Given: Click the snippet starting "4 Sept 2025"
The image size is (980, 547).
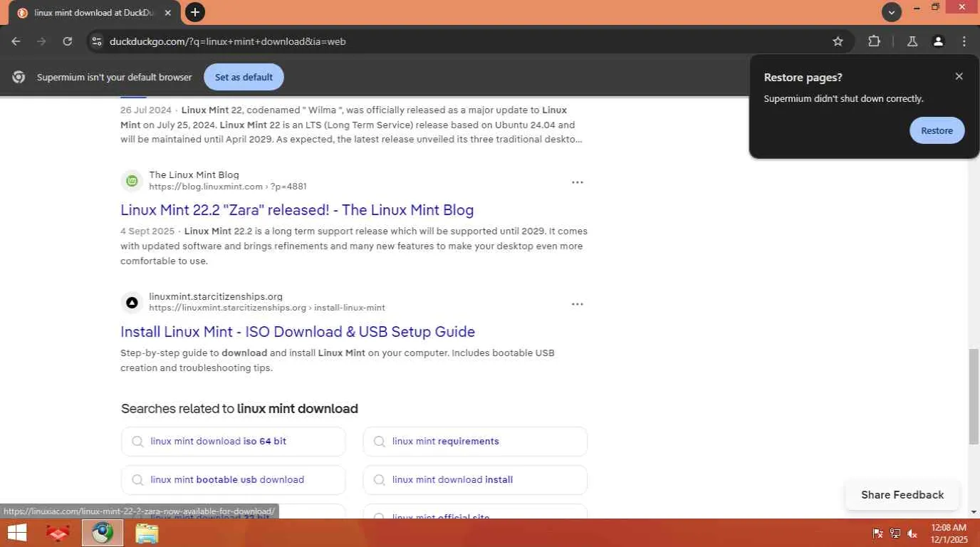Looking at the screenshot, I should click(354, 246).
